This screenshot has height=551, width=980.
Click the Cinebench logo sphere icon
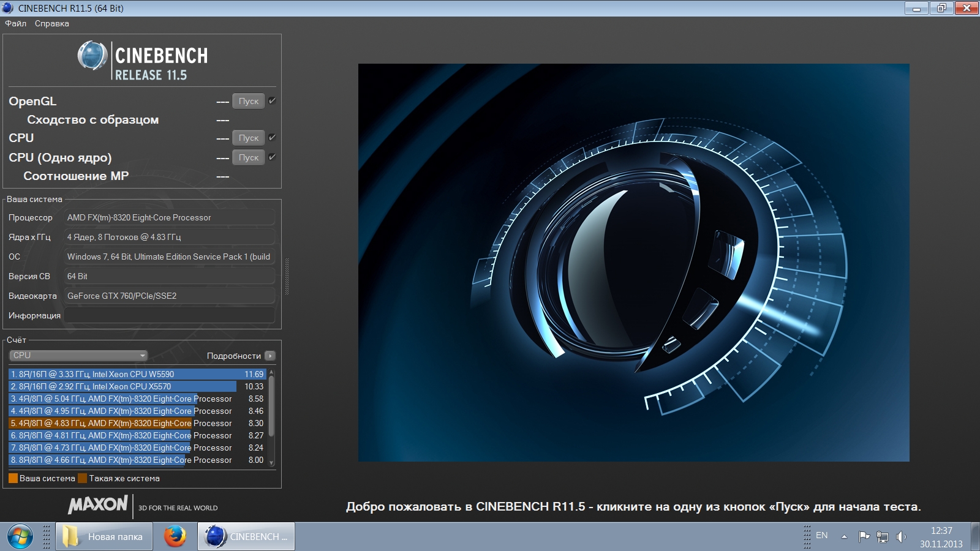[x=92, y=56]
